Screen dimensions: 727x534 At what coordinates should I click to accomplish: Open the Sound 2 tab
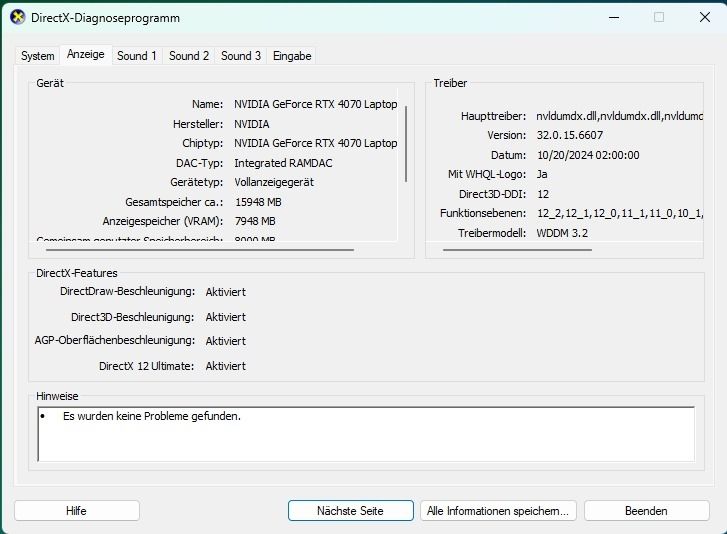[189, 56]
